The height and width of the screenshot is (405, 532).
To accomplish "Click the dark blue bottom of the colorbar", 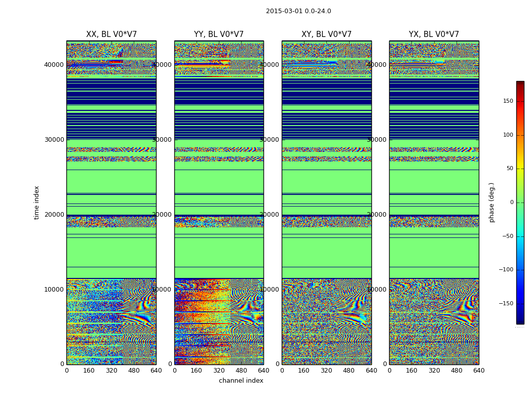I will [520, 320].
